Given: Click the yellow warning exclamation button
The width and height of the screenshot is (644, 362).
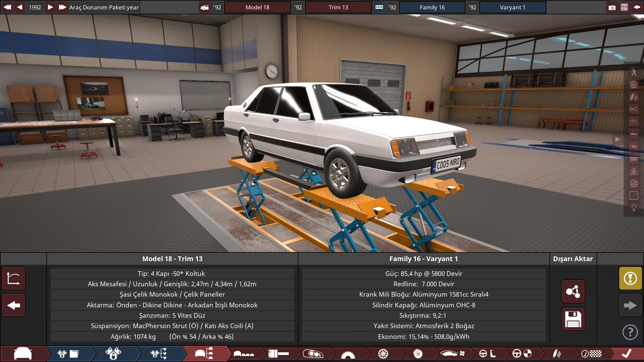Looking at the screenshot, I should click(630, 278).
